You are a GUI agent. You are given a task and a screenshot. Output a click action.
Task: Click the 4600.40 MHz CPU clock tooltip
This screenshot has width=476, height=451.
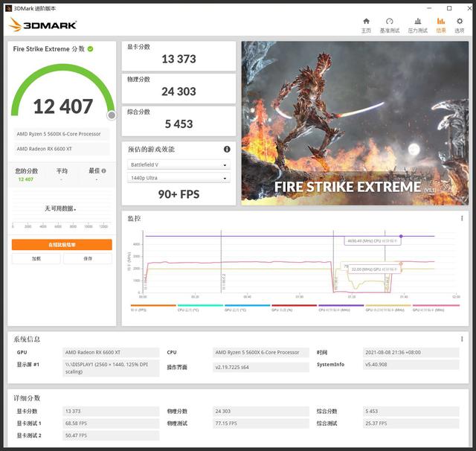point(373,241)
